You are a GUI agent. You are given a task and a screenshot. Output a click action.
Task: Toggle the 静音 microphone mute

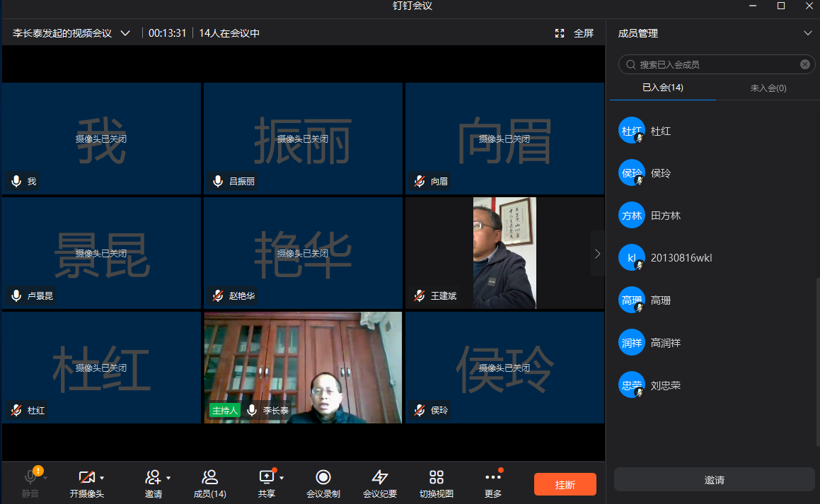point(30,478)
